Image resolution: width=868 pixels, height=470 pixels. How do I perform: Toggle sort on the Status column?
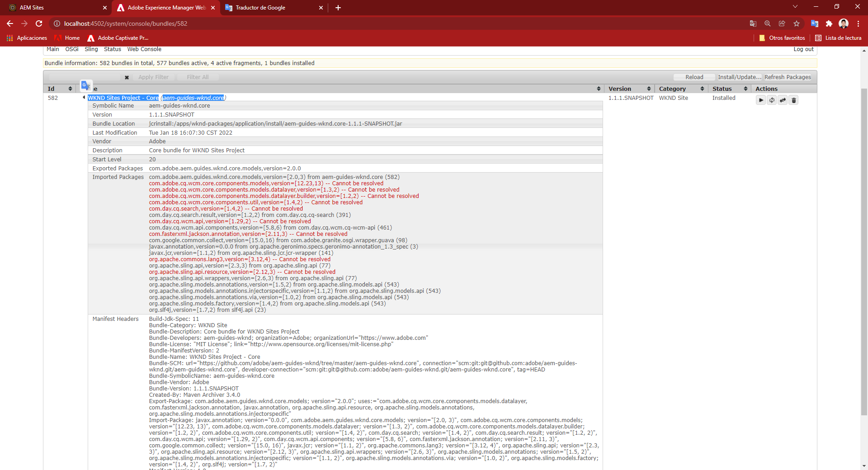coord(746,89)
